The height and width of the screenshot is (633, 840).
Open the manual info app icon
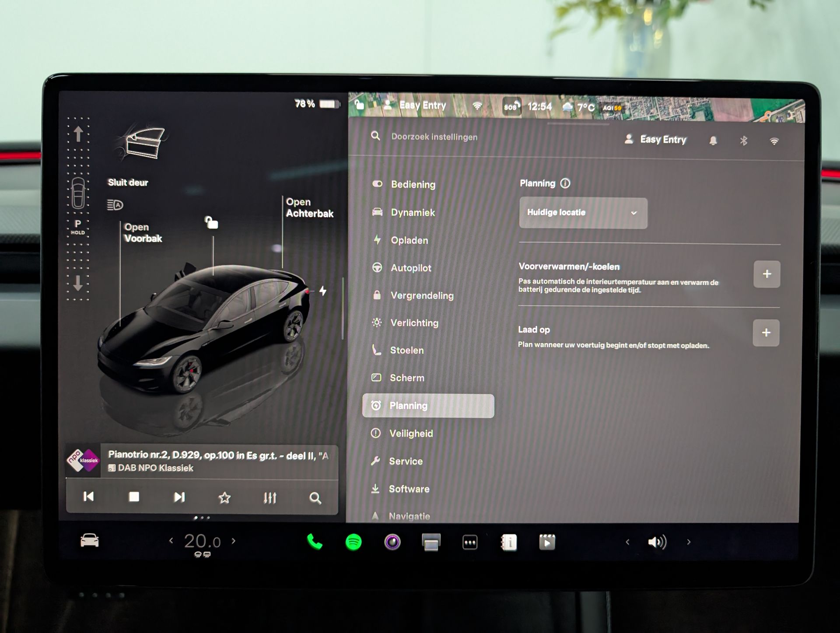point(509,542)
